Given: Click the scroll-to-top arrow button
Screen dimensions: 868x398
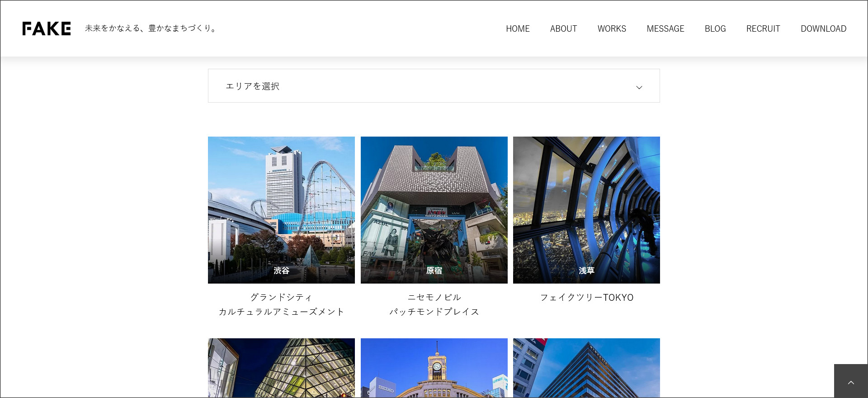Looking at the screenshot, I should pyautogui.click(x=850, y=382).
